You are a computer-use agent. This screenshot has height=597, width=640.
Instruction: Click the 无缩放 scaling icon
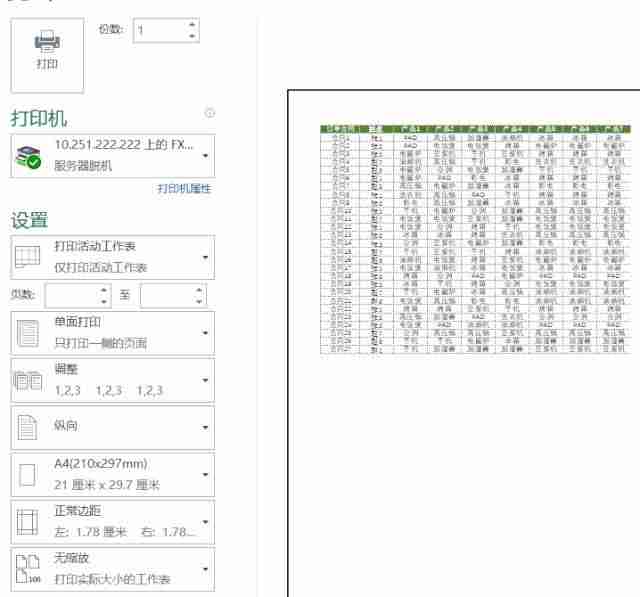28,569
